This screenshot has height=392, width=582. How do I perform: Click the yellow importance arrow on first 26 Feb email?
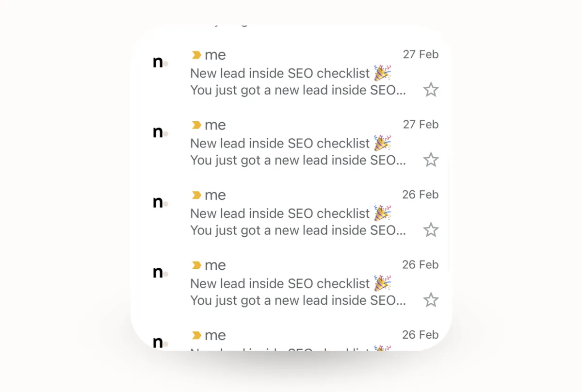[x=196, y=195]
